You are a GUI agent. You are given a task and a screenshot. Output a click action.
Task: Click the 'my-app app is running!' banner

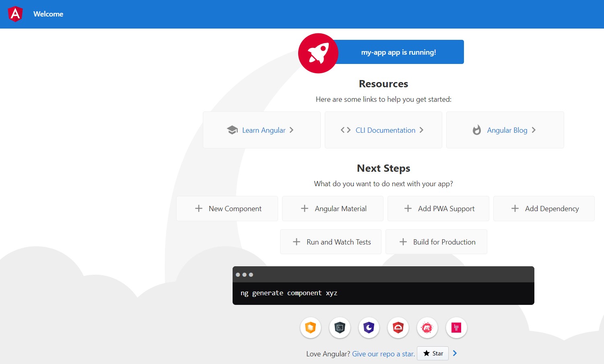pos(398,52)
